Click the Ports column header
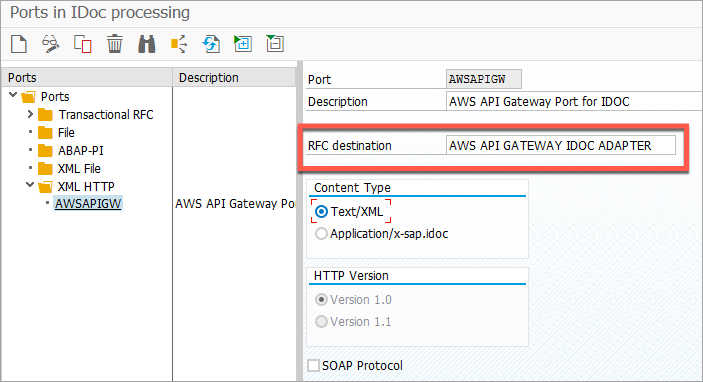This screenshot has height=382, width=703. pos(87,78)
